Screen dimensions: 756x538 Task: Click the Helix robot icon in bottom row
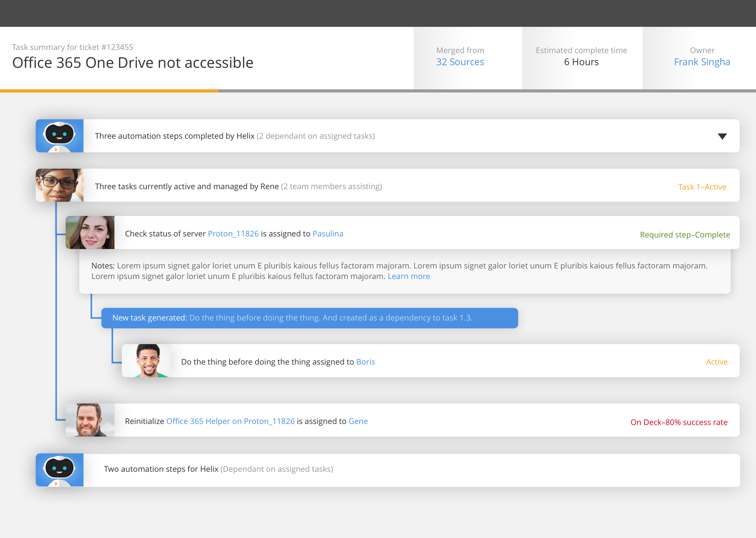(x=60, y=470)
